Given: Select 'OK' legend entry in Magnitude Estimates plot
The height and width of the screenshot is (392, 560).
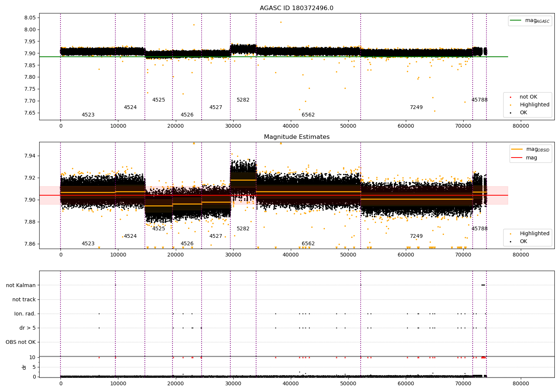Looking at the screenshot, I should (x=519, y=242).
